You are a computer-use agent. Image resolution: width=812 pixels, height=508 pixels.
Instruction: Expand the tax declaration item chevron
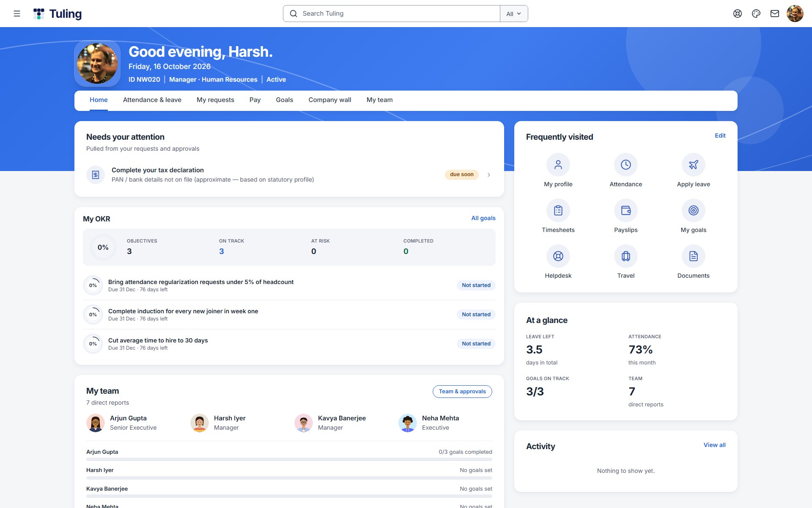tap(489, 175)
